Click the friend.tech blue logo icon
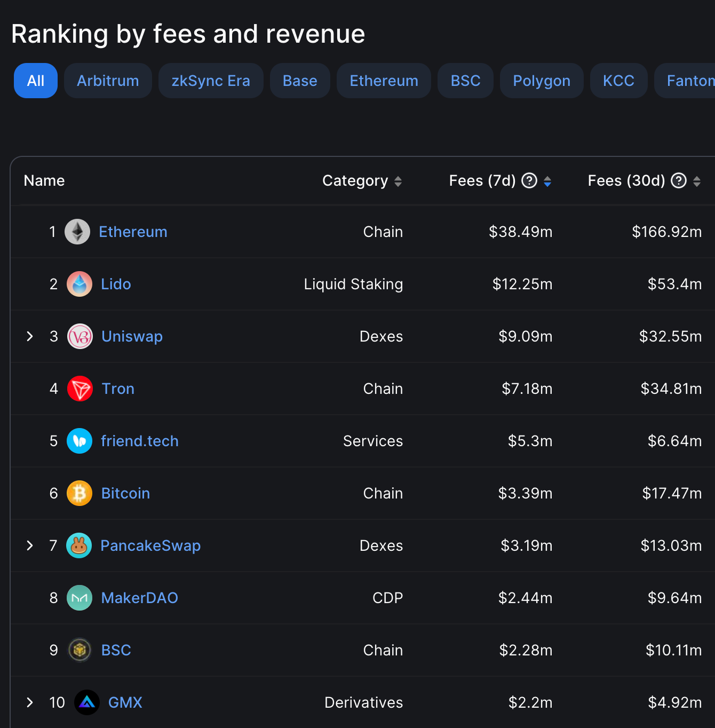Image resolution: width=715 pixels, height=728 pixels. pyautogui.click(x=80, y=441)
